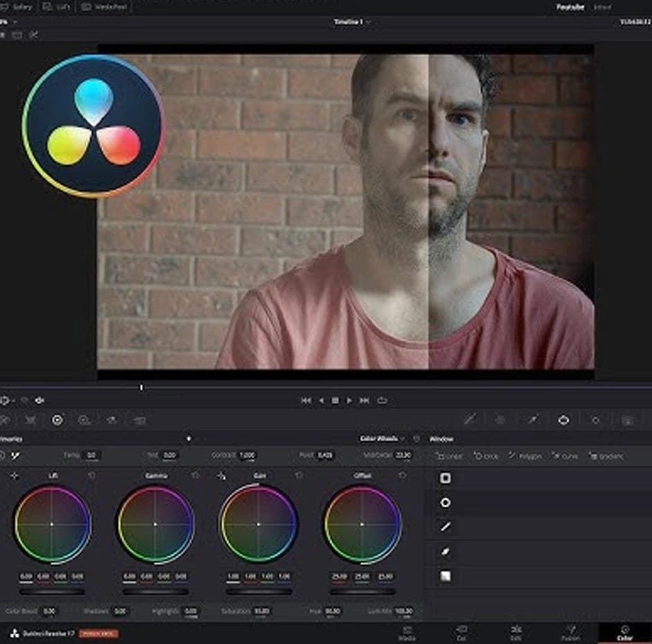Click the Contrast value field
The width and height of the screenshot is (652, 644).
point(247,455)
